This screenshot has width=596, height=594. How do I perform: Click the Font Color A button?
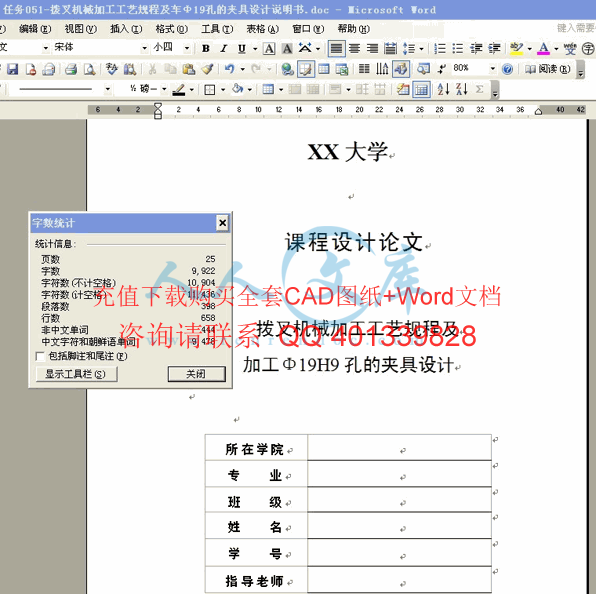point(544,49)
